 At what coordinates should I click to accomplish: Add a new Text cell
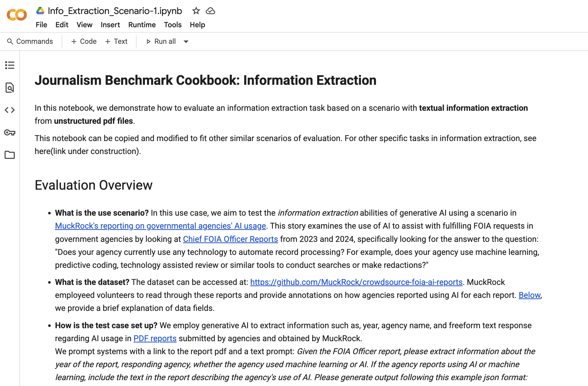[116, 42]
